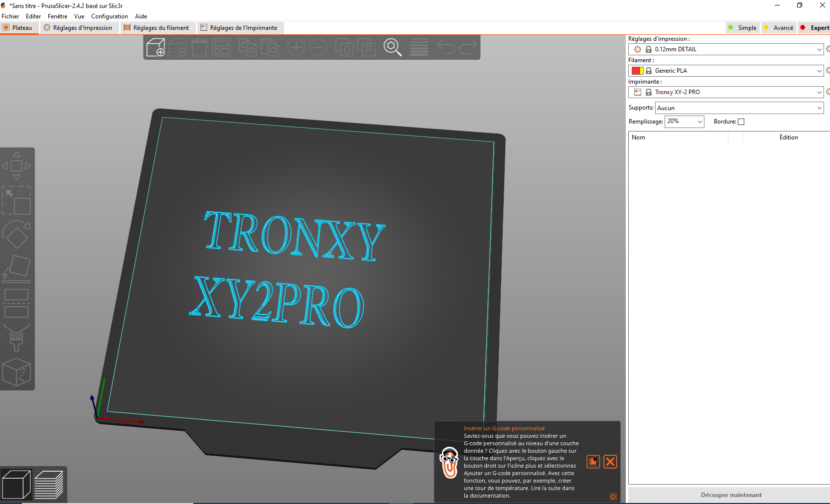Select the Move tool in left toolbar
Screen dimensions: 830x504
16,166
